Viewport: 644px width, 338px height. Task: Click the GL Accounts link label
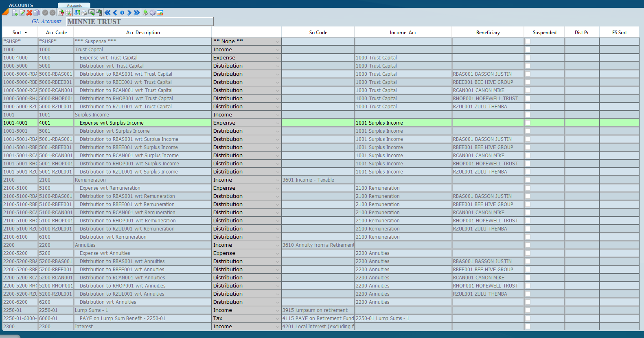tap(46, 22)
